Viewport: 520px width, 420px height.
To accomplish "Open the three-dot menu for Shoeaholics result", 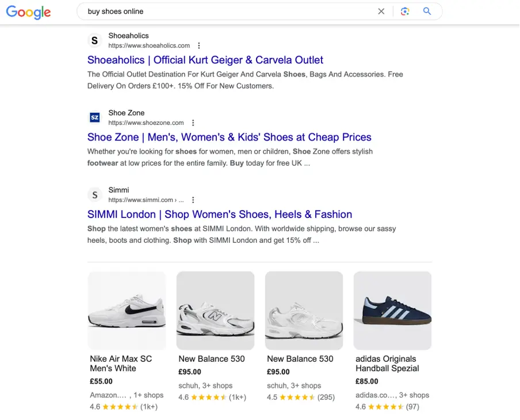I will click(x=198, y=45).
